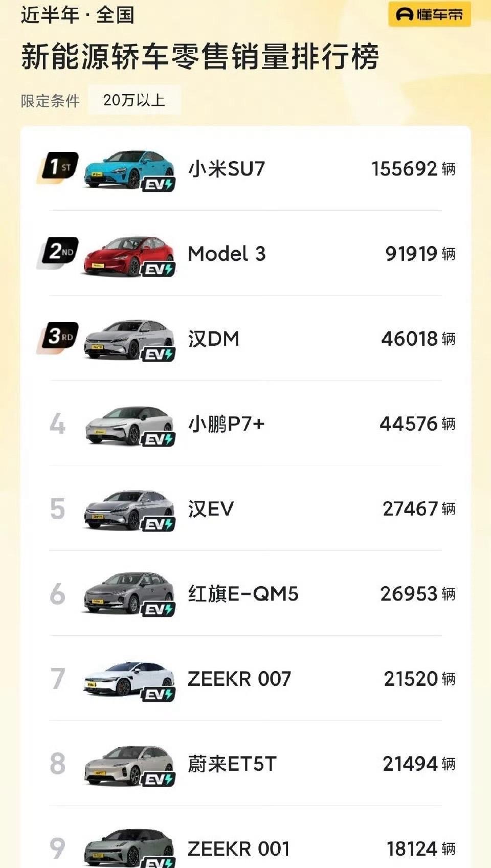This screenshot has height=868, width=491.
Task: Tap the EV badge on 红旗E-QM5
Action: click(x=159, y=609)
